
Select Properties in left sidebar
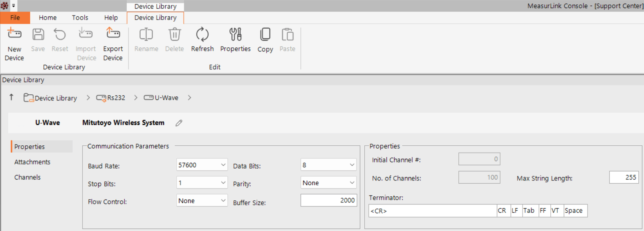pyautogui.click(x=42, y=147)
